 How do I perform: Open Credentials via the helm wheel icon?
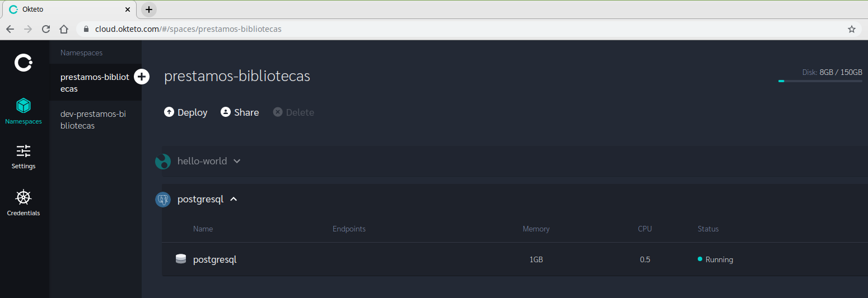point(24,197)
